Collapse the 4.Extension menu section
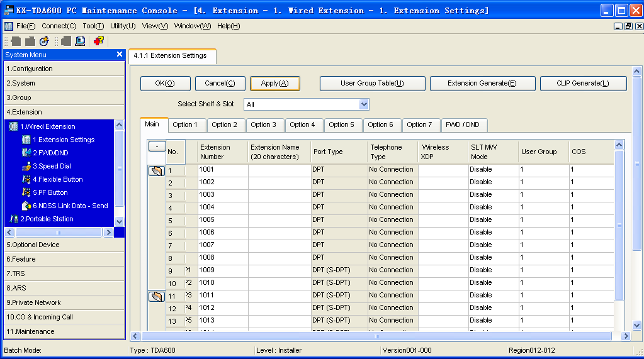Viewport: 644px width, 359px height. click(x=64, y=112)
